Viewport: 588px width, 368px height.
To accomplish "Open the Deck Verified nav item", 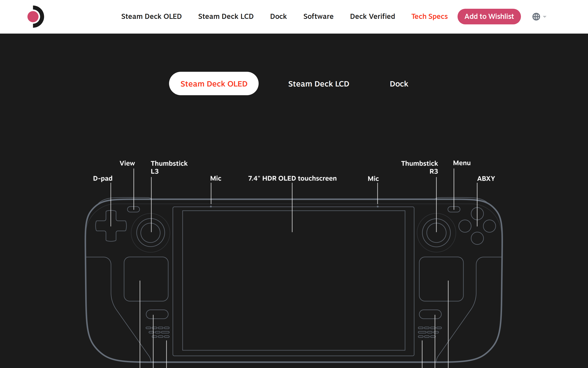I will coord(373,16).
